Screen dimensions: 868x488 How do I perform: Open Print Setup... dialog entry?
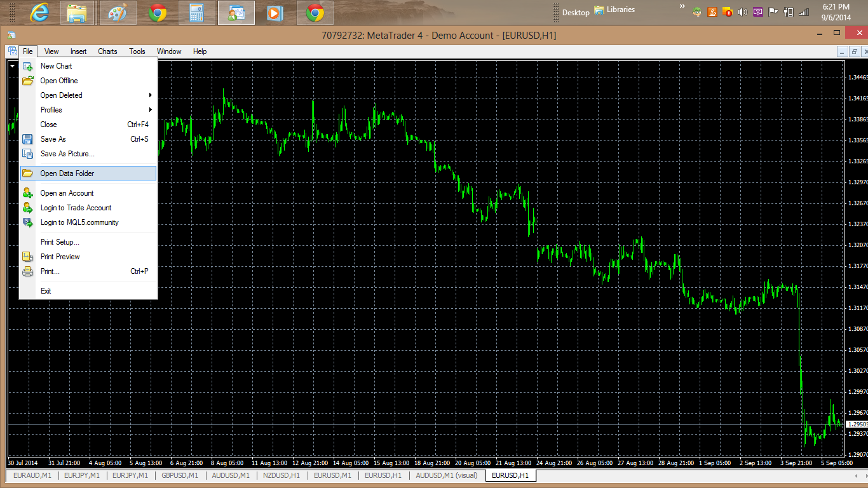[x=88, y=242]
